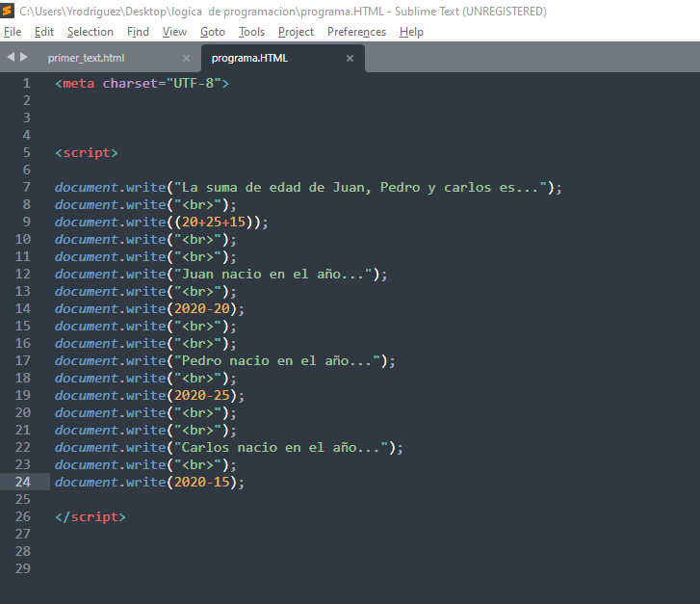Click the "La suma de edad de Juan" string

click(360, 187)
